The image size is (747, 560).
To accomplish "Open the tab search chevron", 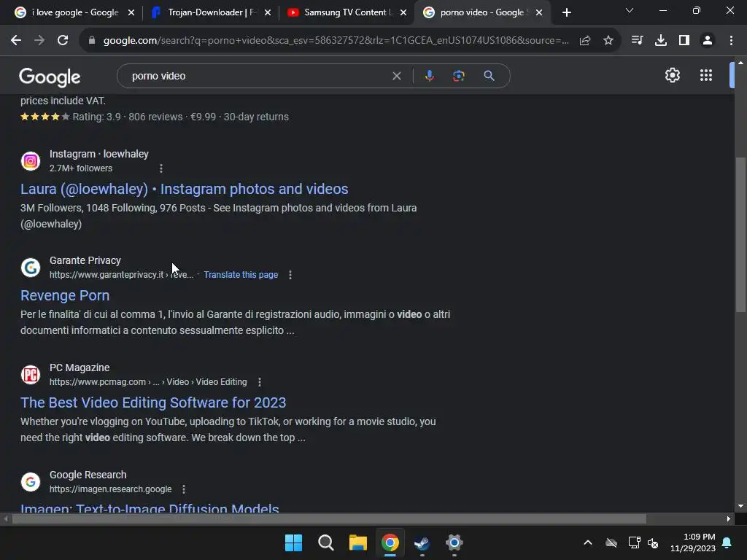I will point(630,10).
